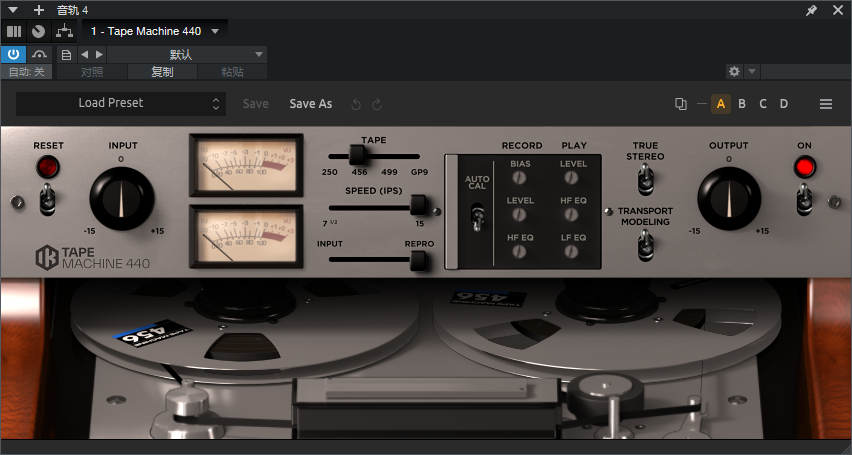This screenshot has height=455, width=852.
Task: Click the 自动: 关 automation button
Action: pos(27,72)
